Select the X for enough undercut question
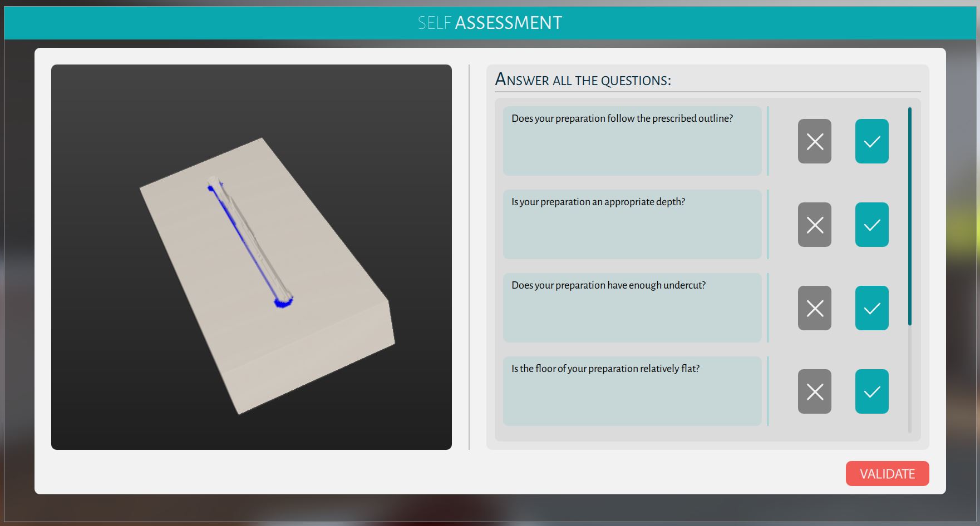The height and width of the screenshot is (526, 980). point(815,308)
